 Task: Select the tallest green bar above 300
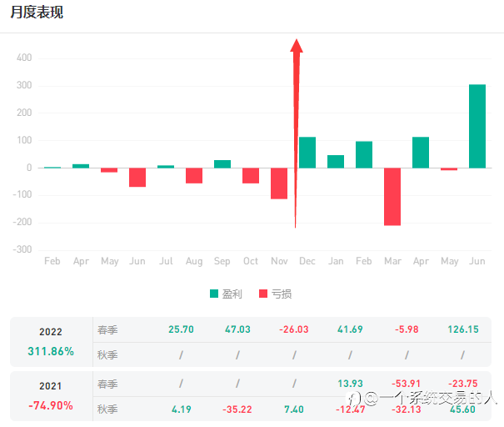pyautogui.click(x=477, y=126)
